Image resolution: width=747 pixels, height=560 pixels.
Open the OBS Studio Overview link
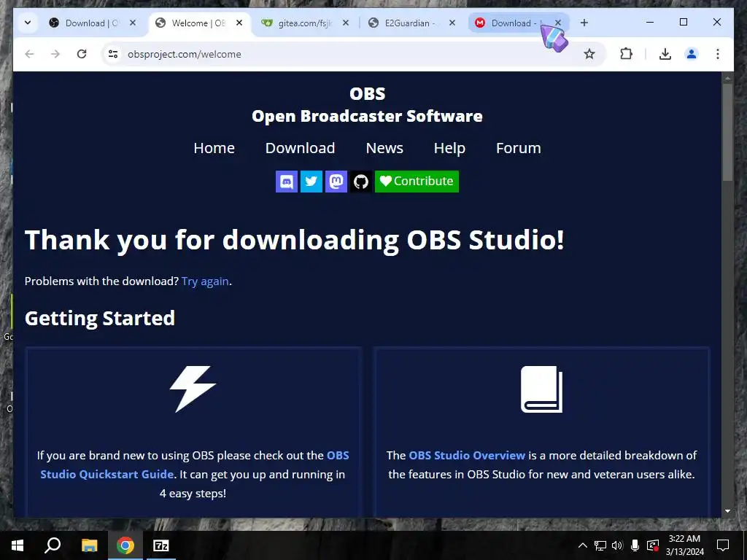(467, 456)
